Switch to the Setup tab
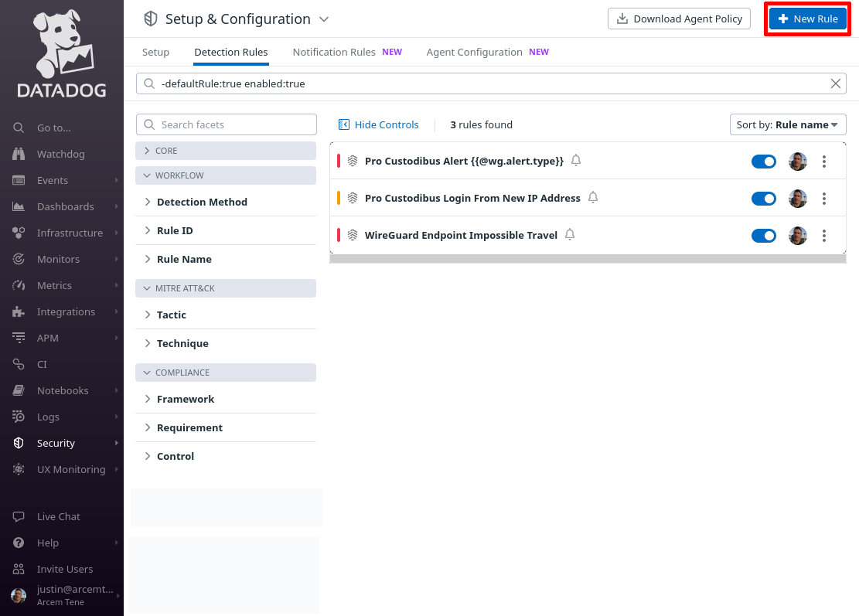The height and width of the screenshot is (616, 859). 155,52
